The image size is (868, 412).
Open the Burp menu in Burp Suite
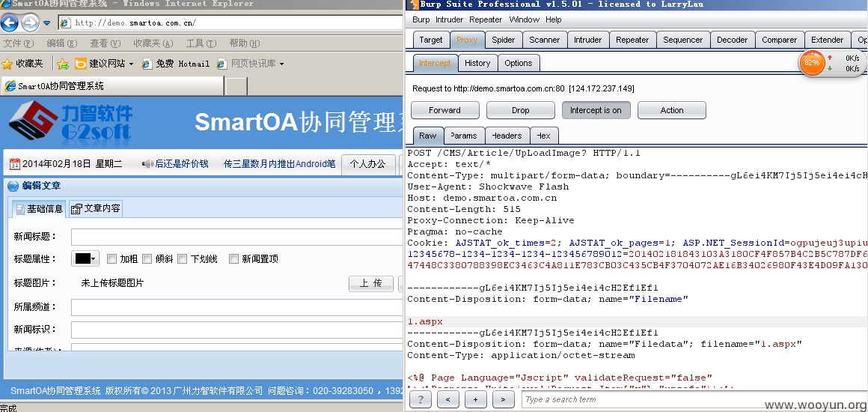(421, 19)
